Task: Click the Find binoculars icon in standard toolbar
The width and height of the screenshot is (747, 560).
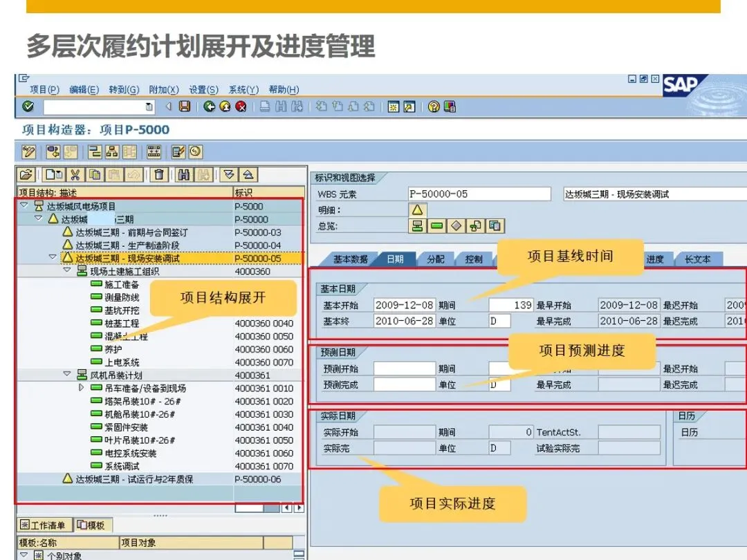Action: [281, 106]
